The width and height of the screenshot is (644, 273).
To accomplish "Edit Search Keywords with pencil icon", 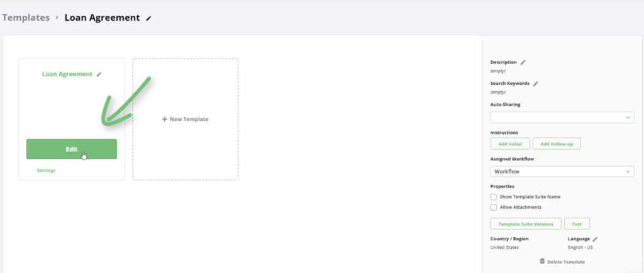I will pyautogui.click(x=536, y=83).
